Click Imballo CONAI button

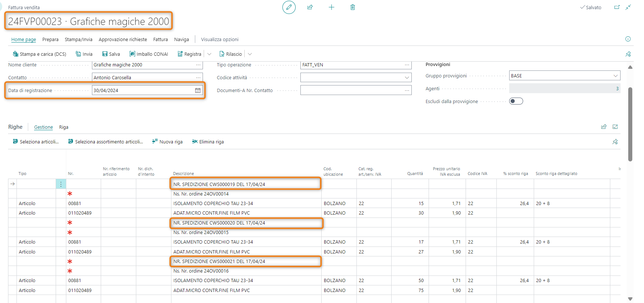click(x=149, y=54)
